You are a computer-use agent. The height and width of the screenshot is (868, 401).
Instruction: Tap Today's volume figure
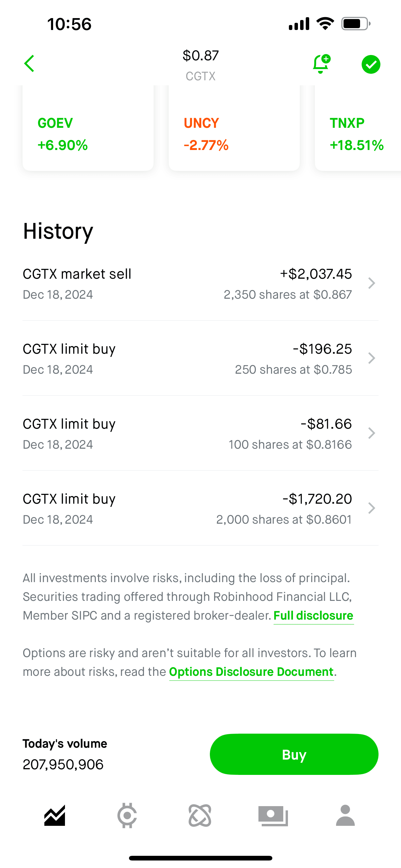pos(63,764)
